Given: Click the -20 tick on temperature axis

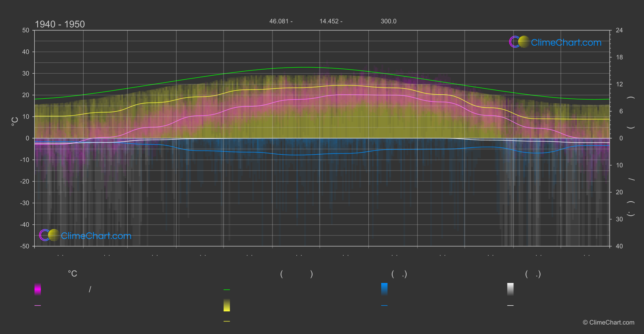Looking at the screenshot, I should 25,181.
